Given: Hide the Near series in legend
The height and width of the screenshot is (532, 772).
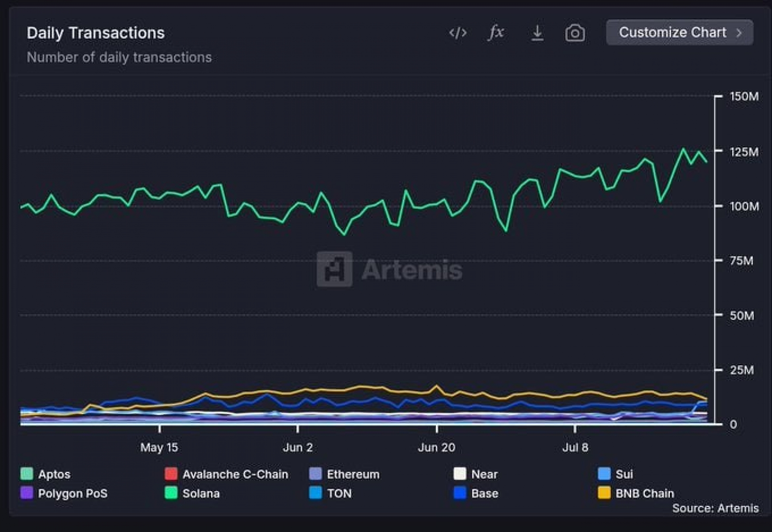Looking at the screenshot, I should (x=476, y=474).
